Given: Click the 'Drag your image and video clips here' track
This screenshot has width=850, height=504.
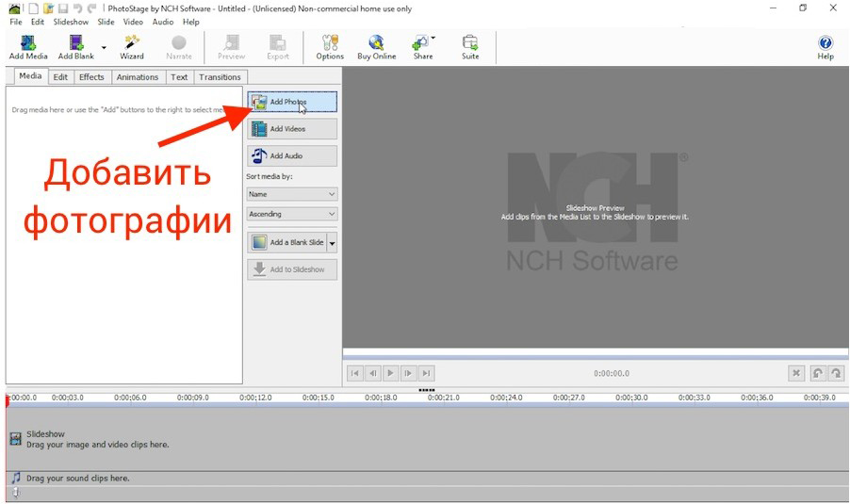Looking at the screenshot, I should pos(427,439).
